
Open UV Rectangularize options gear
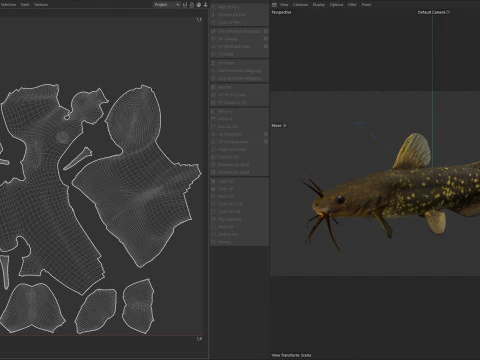pos(266,142)
